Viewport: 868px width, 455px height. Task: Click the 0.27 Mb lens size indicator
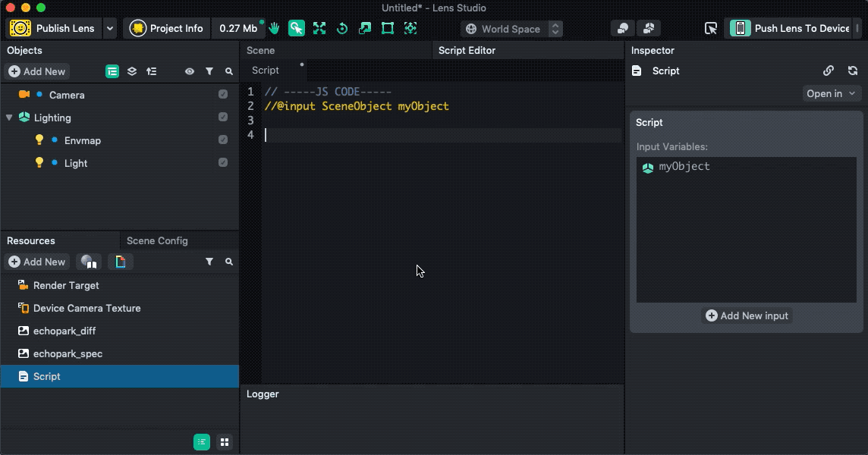tap(238, 28)
